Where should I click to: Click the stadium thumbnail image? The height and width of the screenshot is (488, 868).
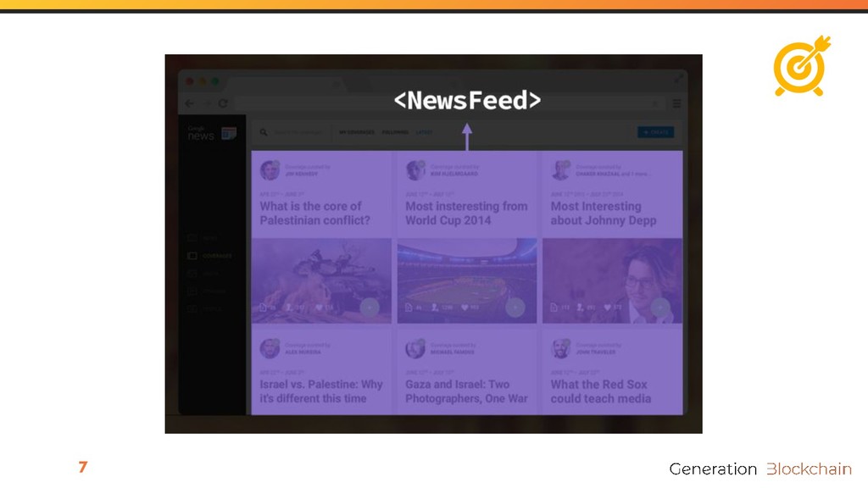(467, 280)
